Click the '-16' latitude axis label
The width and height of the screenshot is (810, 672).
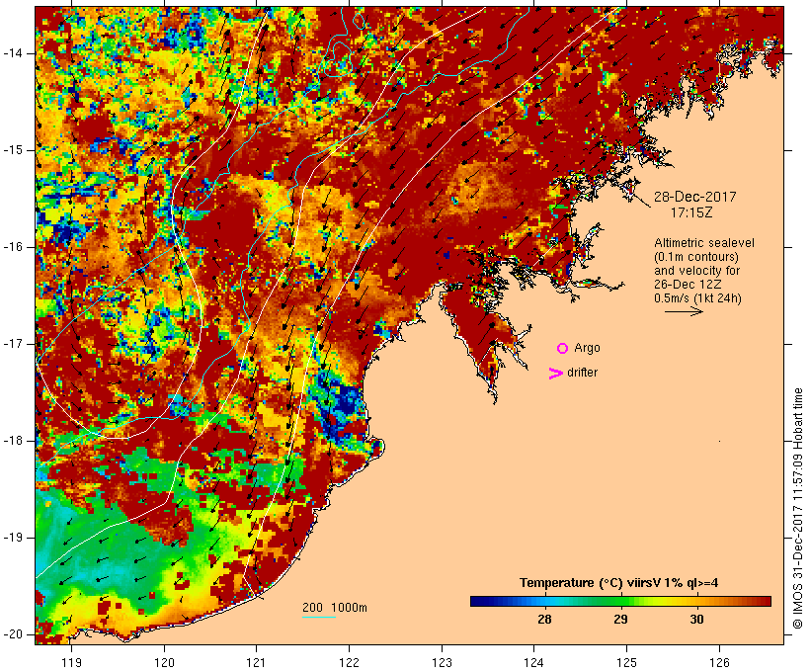13,247
